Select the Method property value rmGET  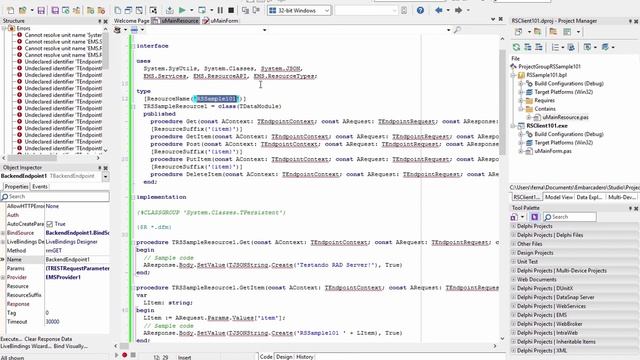(x=54, y=251)
